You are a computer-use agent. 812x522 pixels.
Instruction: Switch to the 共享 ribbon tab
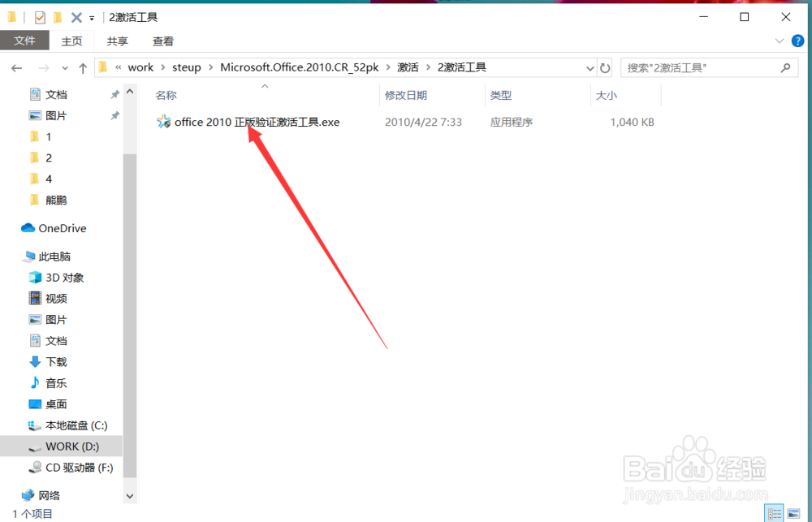click(x=117, y=41)
